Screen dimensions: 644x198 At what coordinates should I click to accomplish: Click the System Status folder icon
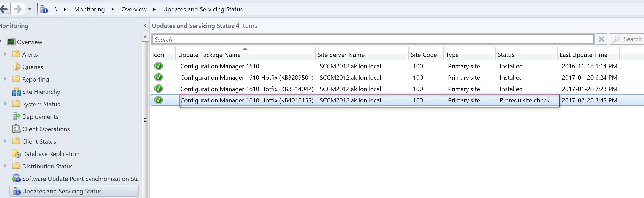pyautogui.click(x=16, y=104)
